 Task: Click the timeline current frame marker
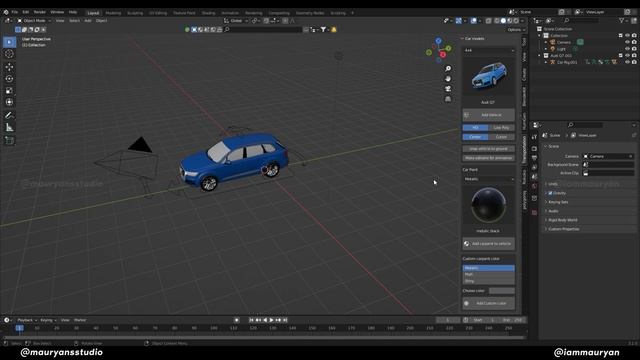[19, 328]
